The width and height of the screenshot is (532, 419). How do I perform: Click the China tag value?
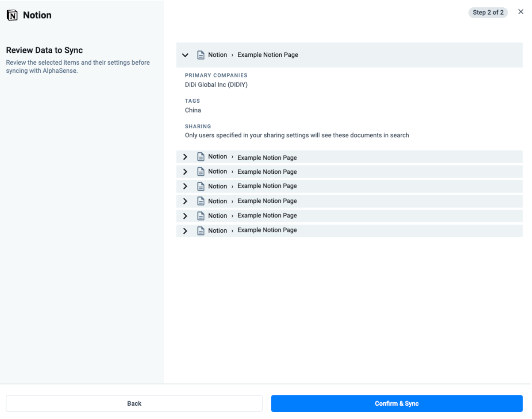[193, 110]
